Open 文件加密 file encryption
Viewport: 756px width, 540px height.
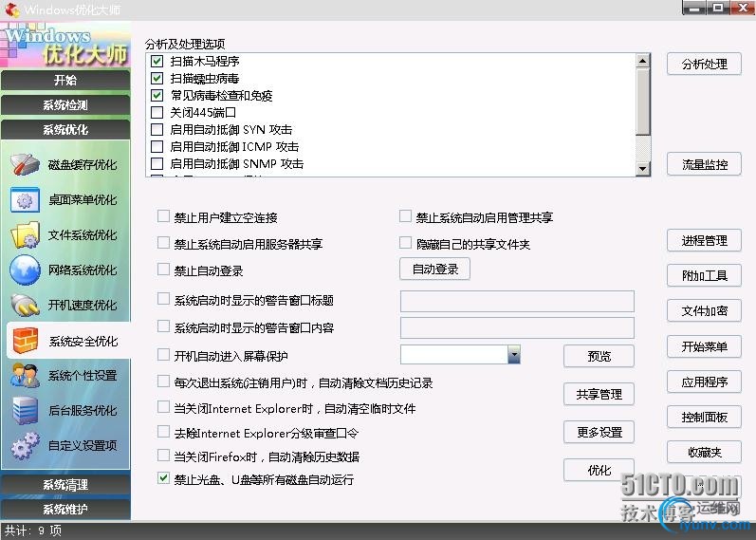point(705,310)
